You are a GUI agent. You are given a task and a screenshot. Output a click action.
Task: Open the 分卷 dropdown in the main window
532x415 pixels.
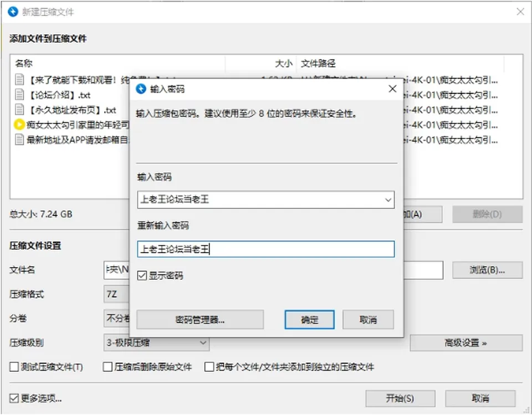pyautogui.click(x=116, y=318)
